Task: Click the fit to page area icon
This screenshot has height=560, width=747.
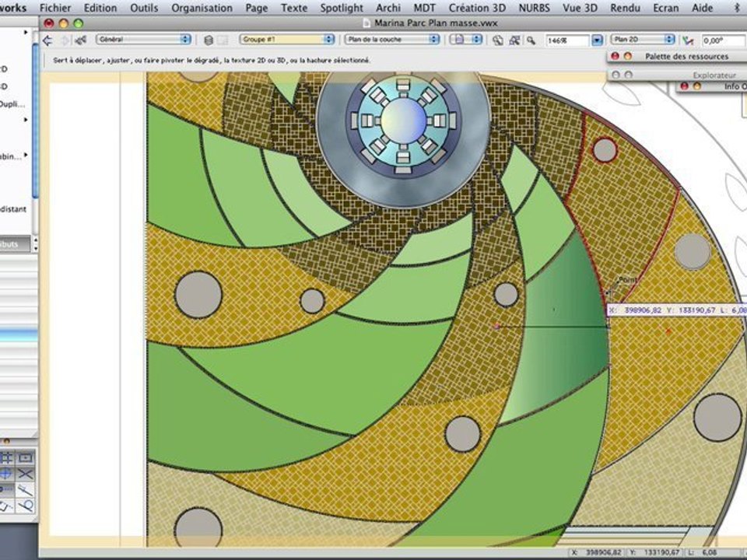Action: 498,40
